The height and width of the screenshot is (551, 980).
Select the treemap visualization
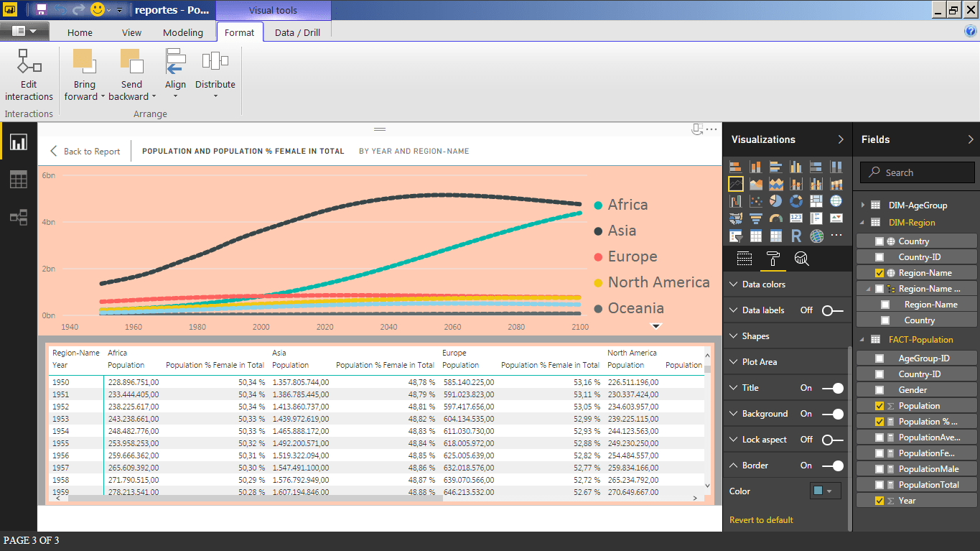[816, 201]
